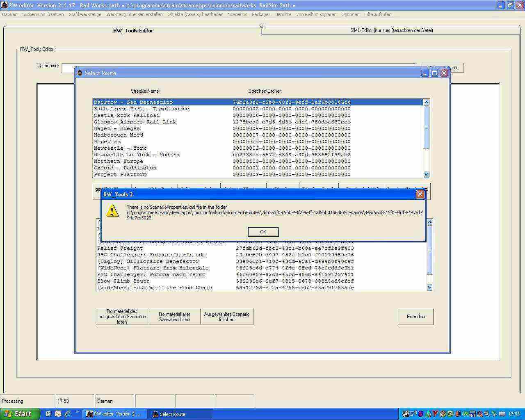The height and width of the screenshot is (420, 525).
Task: Open the mail icon in Quick Launch
Action: point(58,414)
